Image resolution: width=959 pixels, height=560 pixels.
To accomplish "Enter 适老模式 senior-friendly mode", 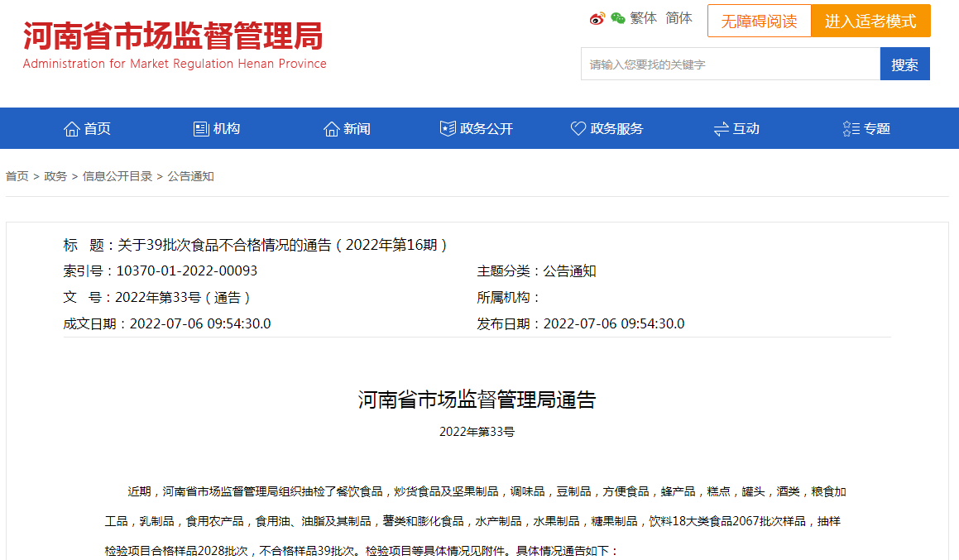I will coord(871,21).
